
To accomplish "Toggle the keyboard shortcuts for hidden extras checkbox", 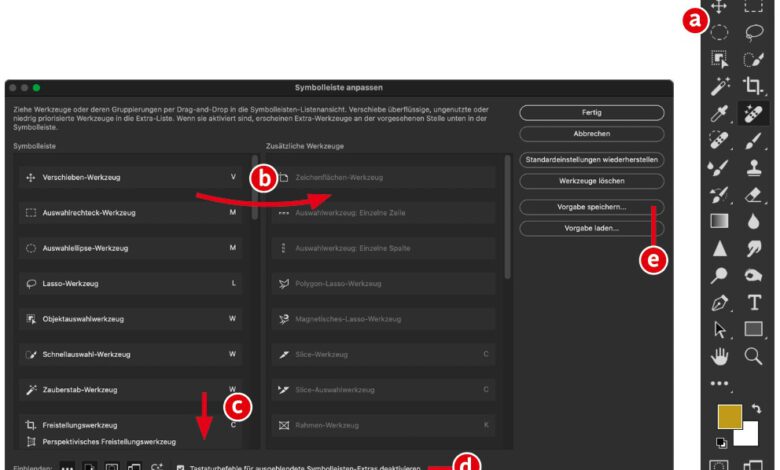I will [181, 468].
